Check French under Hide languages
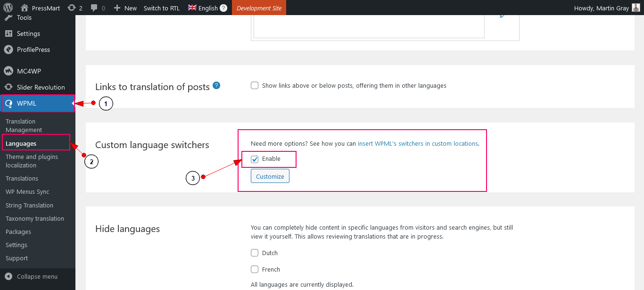The width and height of the screenshot is (644, 290). (x=255, y=269)
